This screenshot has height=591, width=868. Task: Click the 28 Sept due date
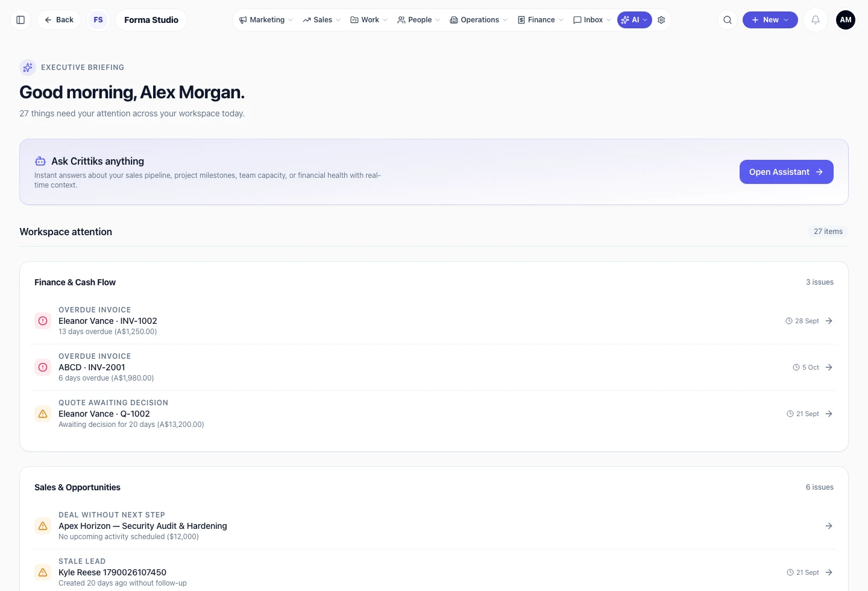coord(802,321)
